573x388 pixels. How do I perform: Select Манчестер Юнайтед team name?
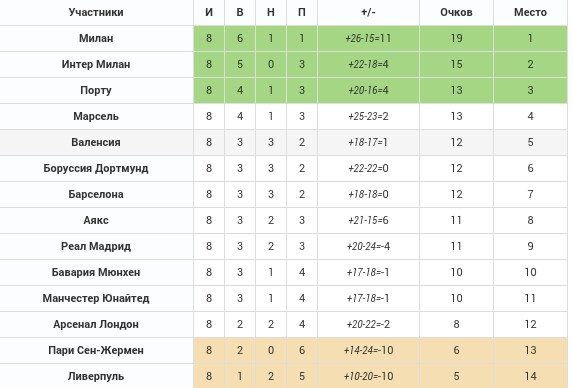(96, 298)
